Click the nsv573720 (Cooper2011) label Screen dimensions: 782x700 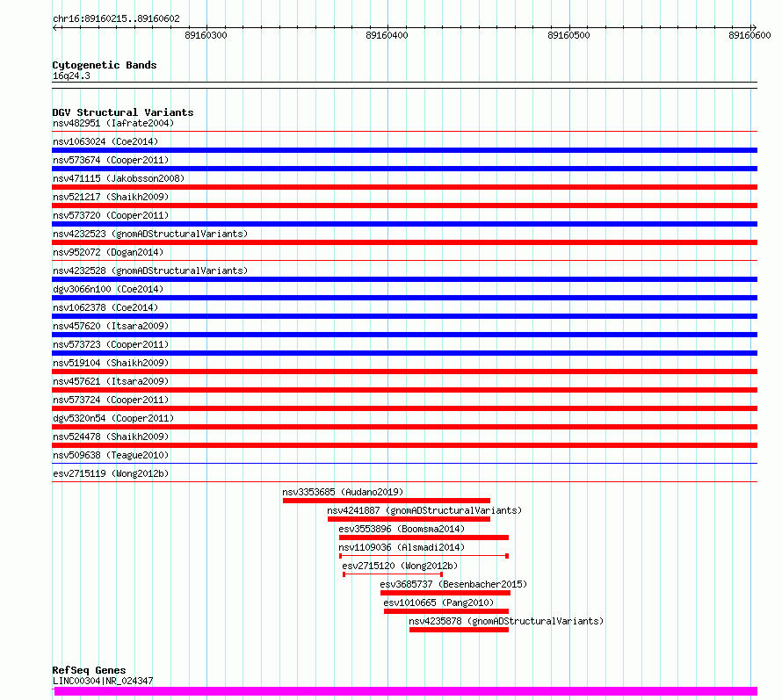pos(111,215)
